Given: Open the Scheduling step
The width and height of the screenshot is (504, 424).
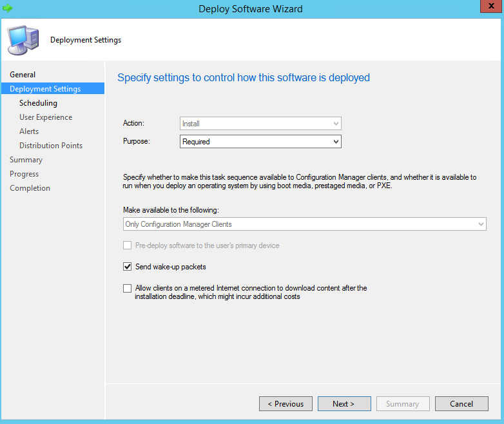Looking at the screenshot, I should tap(38, 103).
